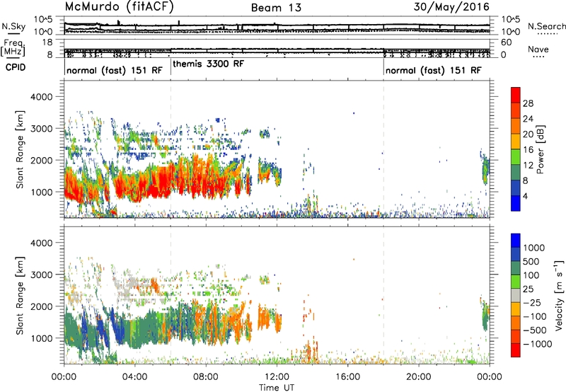
Task: Click the '04:00' time axis tick label
Action: 135,377
